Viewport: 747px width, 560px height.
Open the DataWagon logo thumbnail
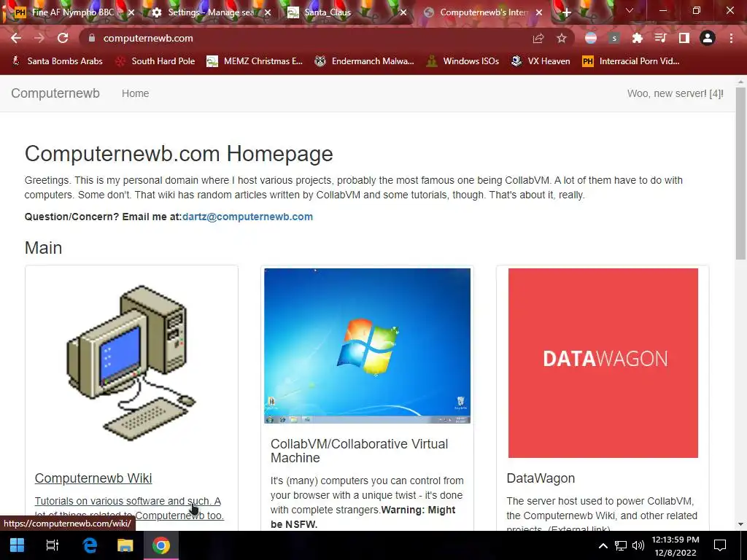point(603,363)
